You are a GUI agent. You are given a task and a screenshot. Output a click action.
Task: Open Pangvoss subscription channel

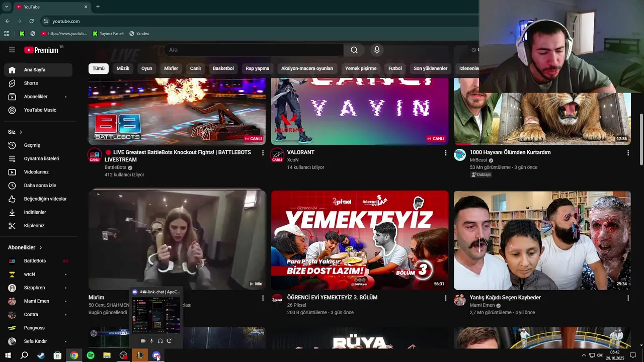click(x=38, y=328)
